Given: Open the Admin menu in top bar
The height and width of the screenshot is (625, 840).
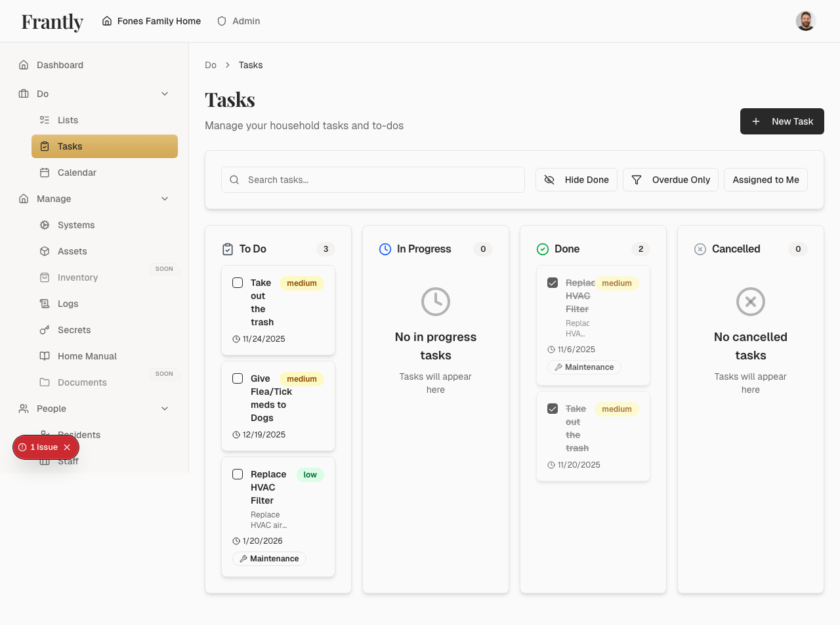Looking at the screenshot, I should (x=238, y=21).
